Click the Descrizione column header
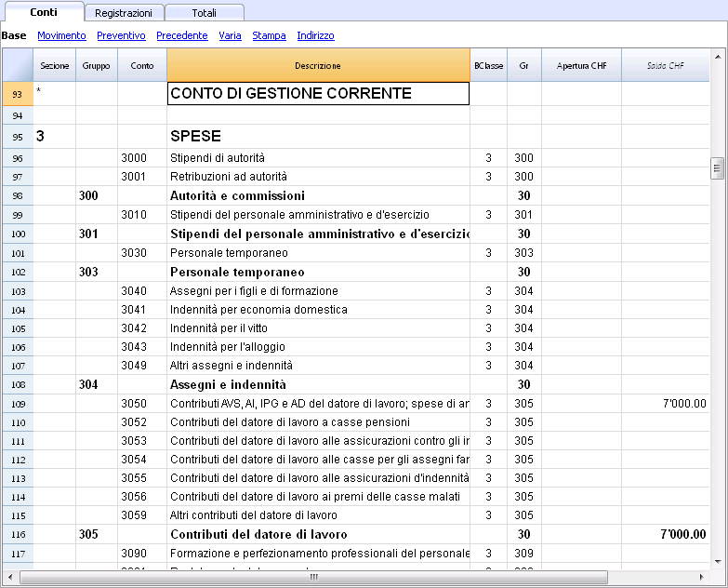 [x=318, y=66]
